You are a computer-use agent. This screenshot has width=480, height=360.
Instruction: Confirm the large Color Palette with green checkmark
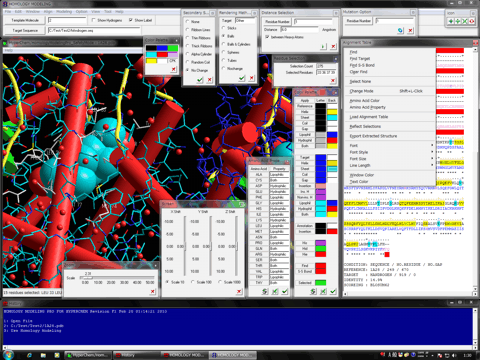[x=333, y=291]
